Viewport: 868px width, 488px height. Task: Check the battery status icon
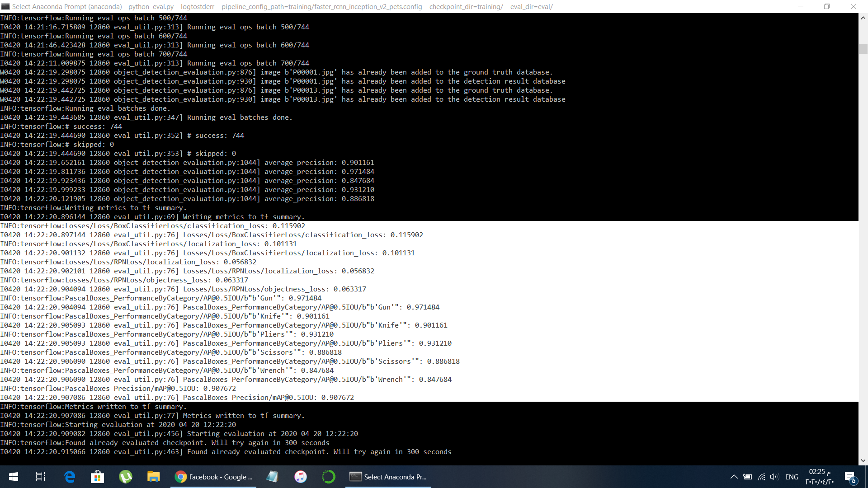pos(748,477)
